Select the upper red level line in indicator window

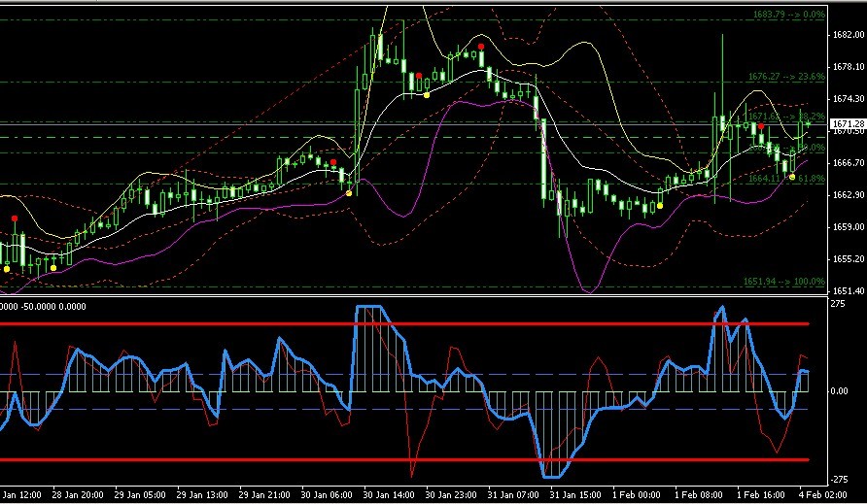(404, 323)
